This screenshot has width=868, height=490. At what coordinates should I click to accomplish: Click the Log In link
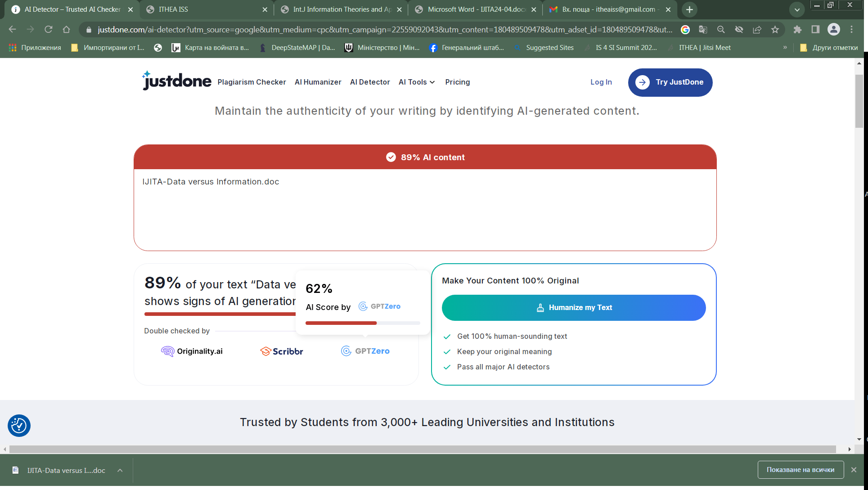point(601,82)
